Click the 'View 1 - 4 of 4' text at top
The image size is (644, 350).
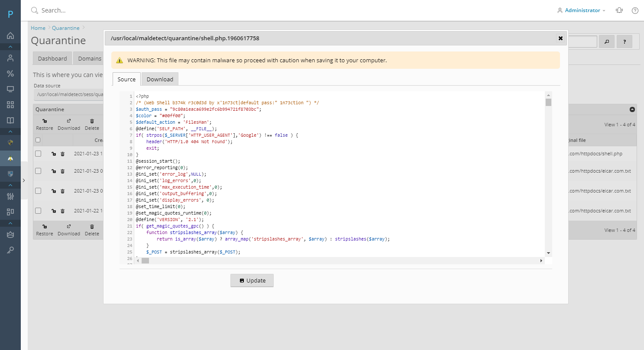coord(620,125)
